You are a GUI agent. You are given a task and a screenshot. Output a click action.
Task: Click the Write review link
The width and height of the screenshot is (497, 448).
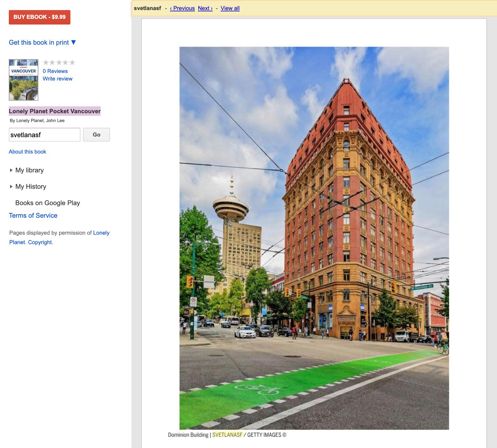point(58,79)
